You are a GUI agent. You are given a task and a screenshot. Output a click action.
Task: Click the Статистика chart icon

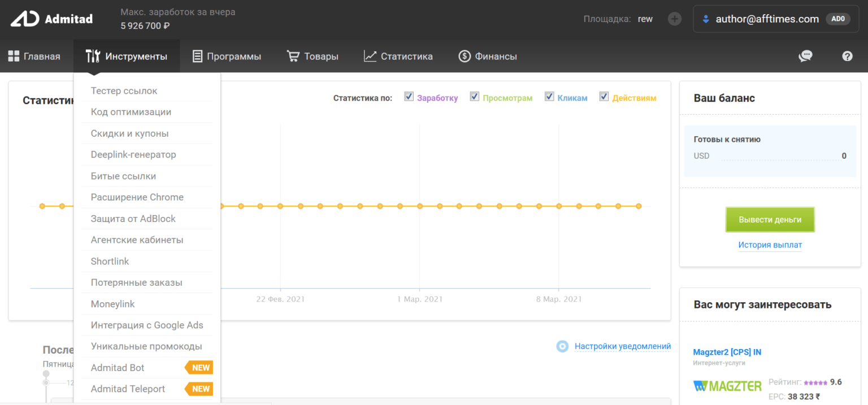370,56
